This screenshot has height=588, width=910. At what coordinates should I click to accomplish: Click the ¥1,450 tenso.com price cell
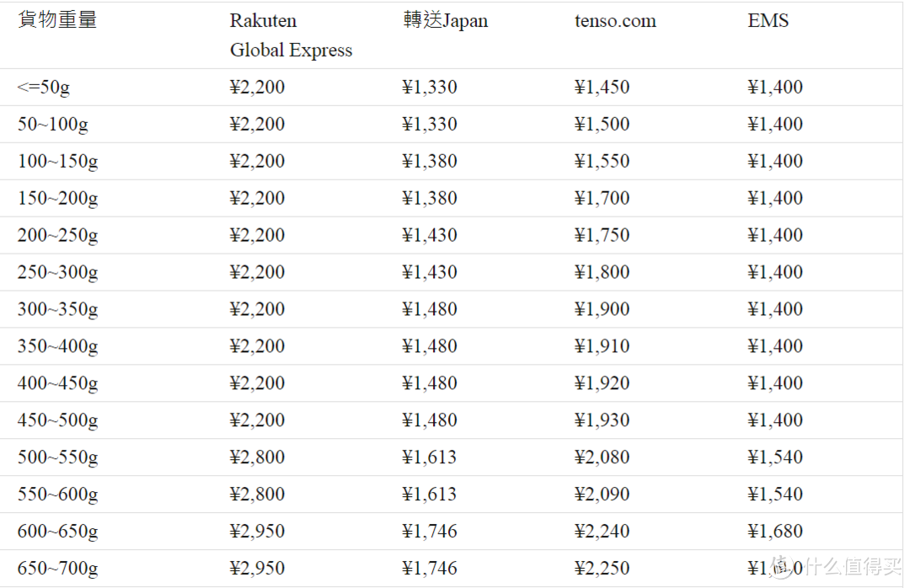pos(602,87)
